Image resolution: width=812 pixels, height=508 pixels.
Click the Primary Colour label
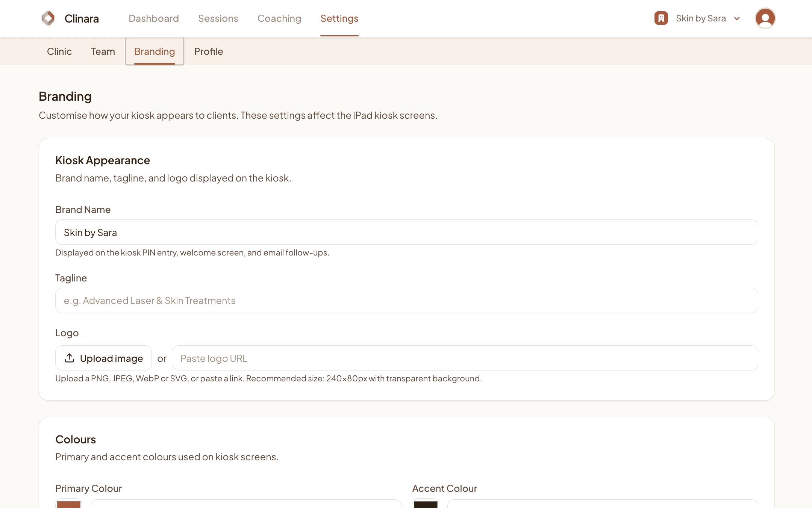coord(88,488)
